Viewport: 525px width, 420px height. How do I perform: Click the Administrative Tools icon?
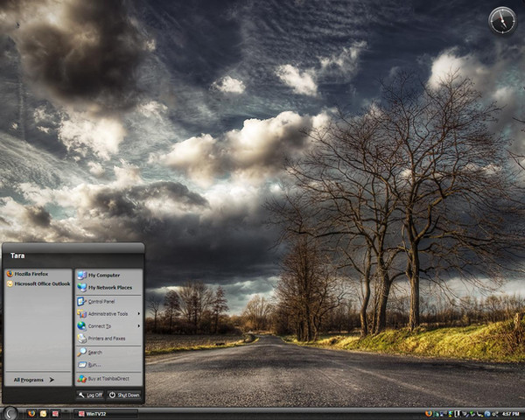tap(82, 314)
